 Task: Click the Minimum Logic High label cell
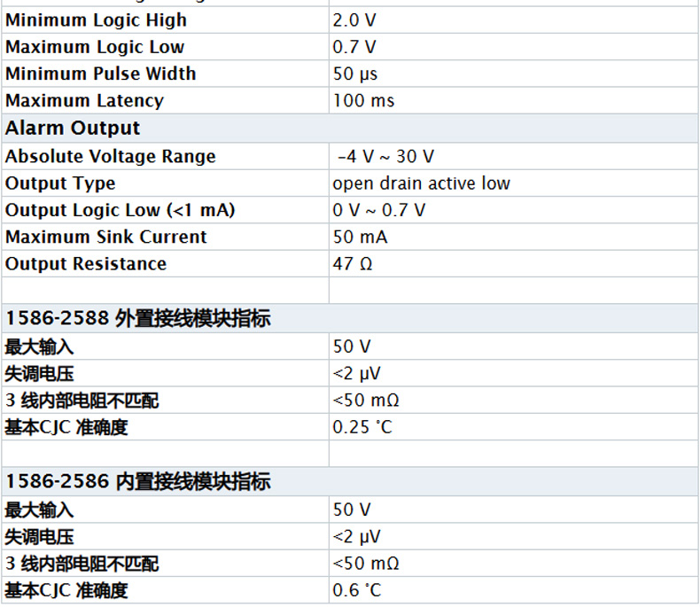click(x=96, y=19)
